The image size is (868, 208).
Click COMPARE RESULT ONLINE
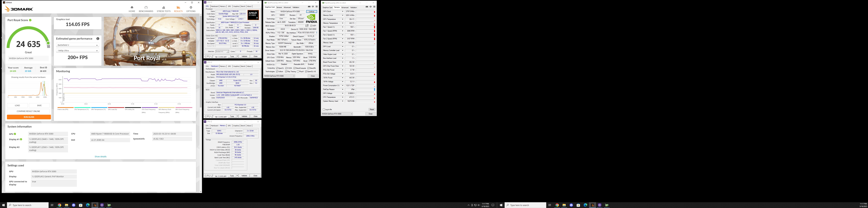point(29,111)
